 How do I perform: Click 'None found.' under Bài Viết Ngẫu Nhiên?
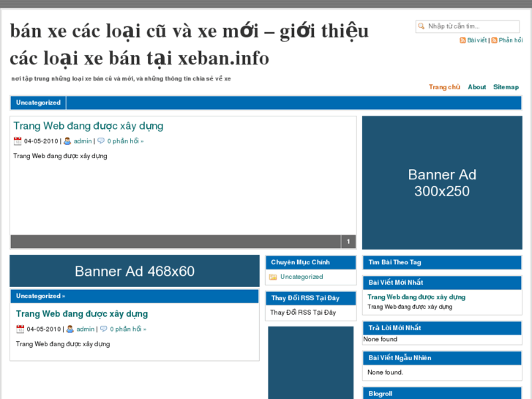(x=385, y=373)
